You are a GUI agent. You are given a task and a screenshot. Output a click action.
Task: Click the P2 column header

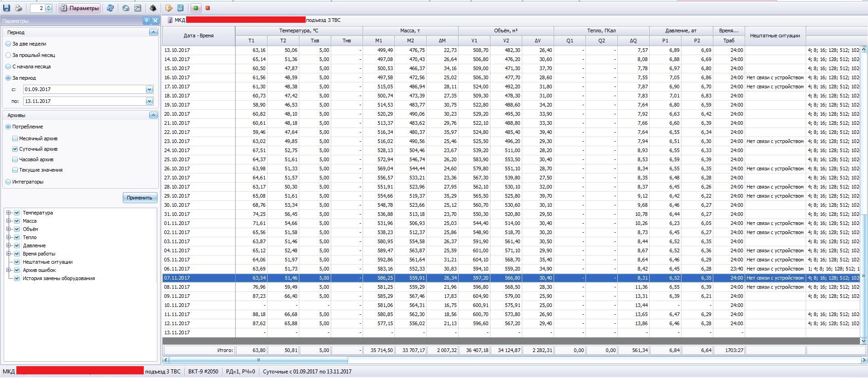697,41
